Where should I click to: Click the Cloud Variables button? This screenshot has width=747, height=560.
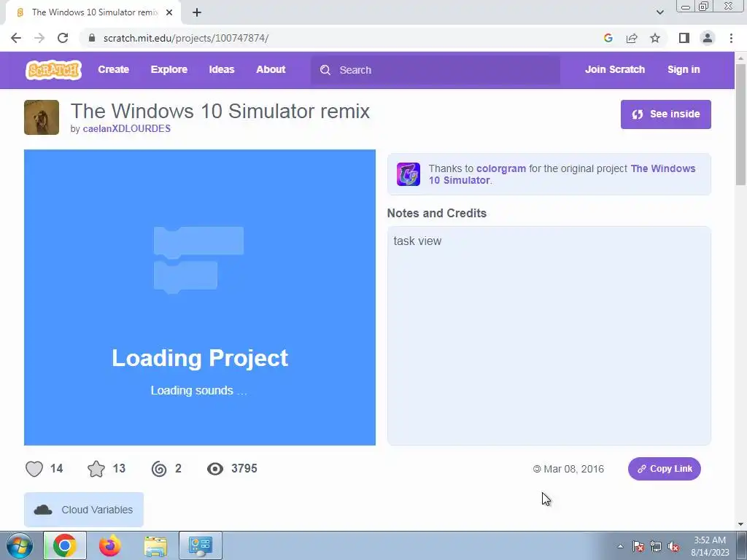point(84,510)
